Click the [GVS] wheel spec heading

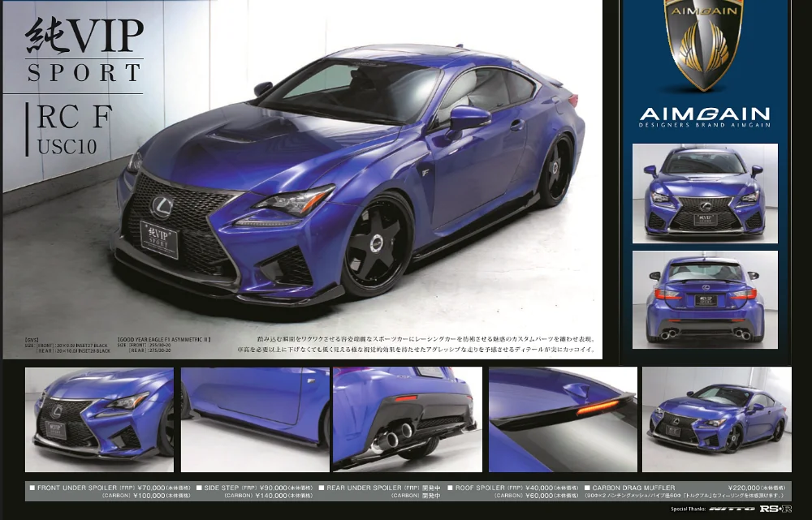pyautogui.click(x=32, y=340)
